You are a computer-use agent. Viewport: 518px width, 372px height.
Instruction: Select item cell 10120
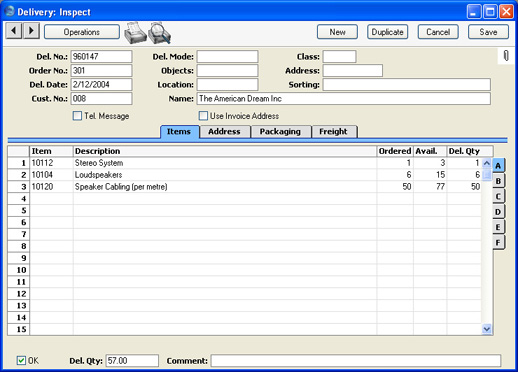click(51, 187)
